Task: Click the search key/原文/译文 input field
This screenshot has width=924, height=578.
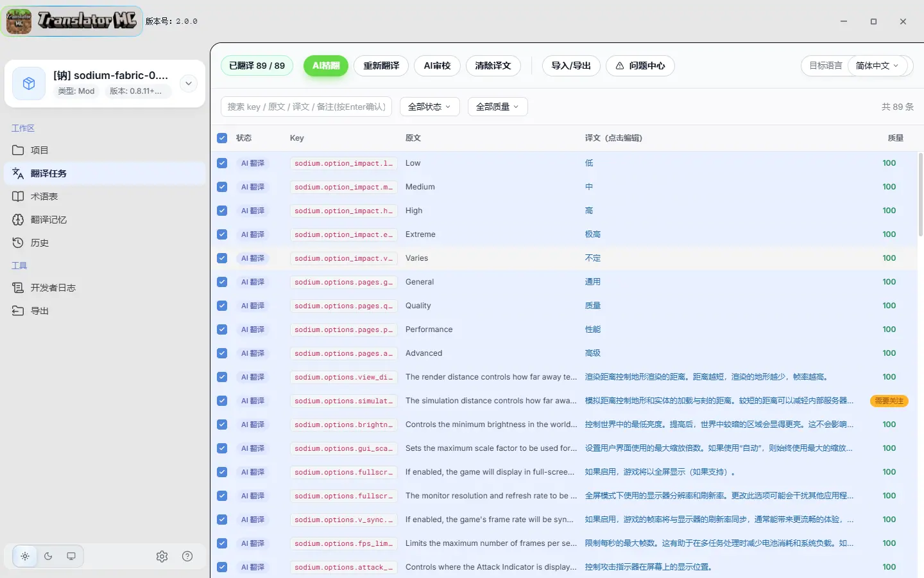Action: click(307, 107)
